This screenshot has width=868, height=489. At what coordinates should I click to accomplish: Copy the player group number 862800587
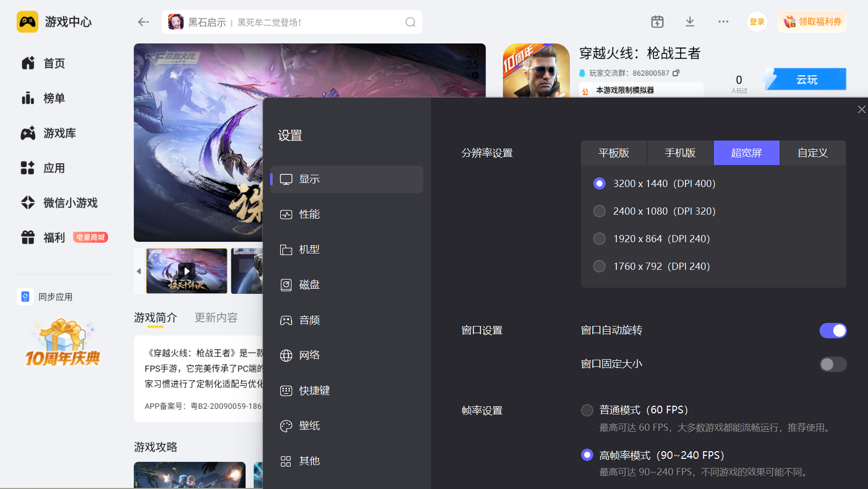point(676,73)
